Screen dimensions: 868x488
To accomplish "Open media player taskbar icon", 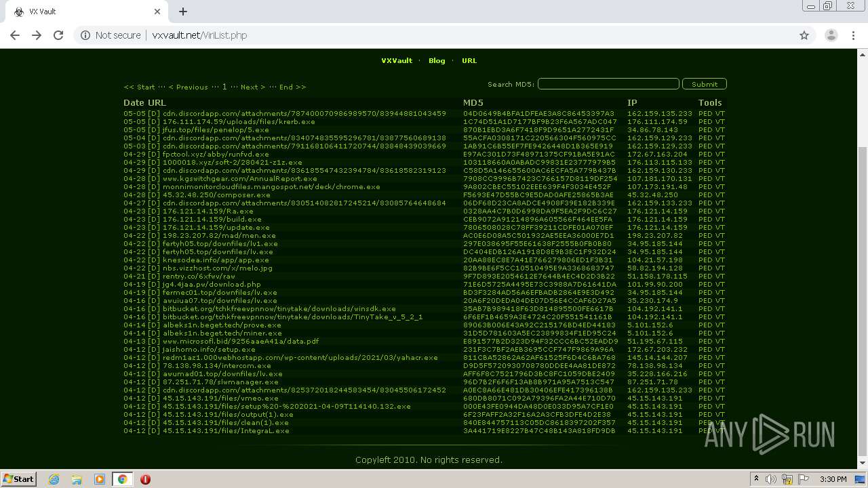I will (x=100, y=479).
